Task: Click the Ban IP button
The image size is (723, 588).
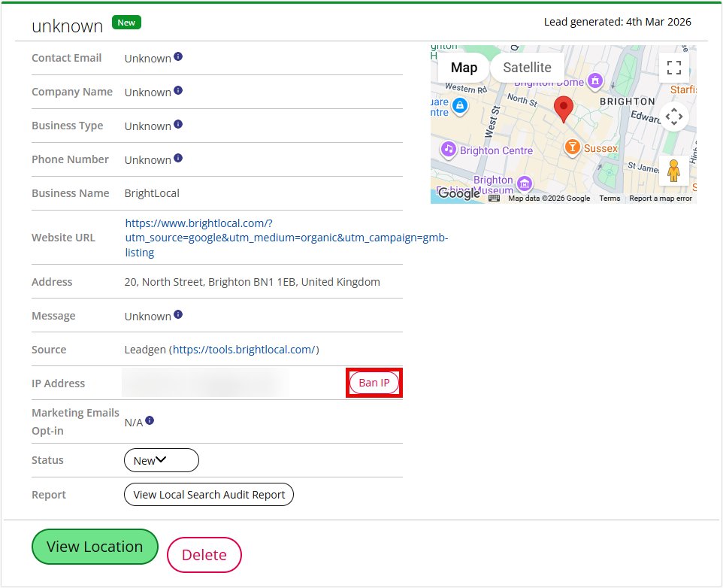Action: (374, 383)
